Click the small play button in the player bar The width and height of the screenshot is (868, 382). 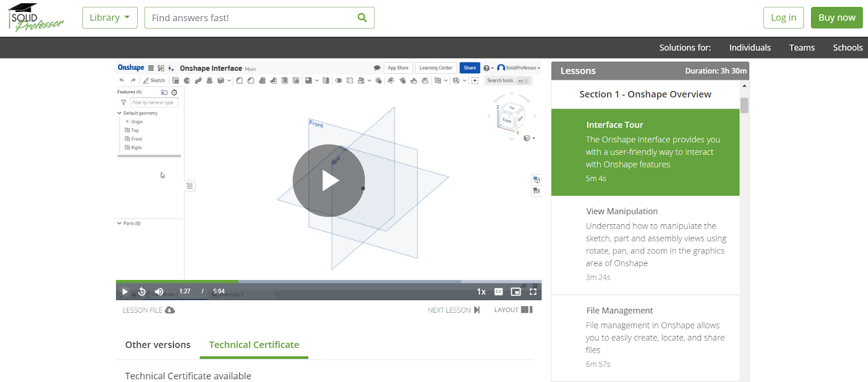pos(125,292)
